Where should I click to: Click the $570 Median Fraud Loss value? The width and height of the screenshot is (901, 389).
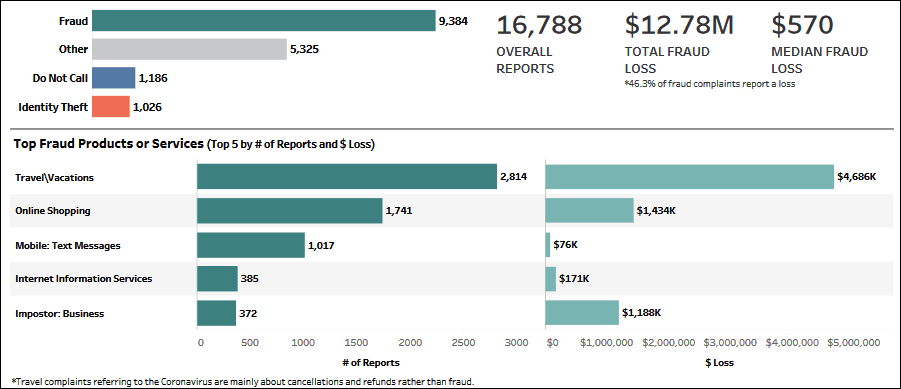(x=802, y=25)
